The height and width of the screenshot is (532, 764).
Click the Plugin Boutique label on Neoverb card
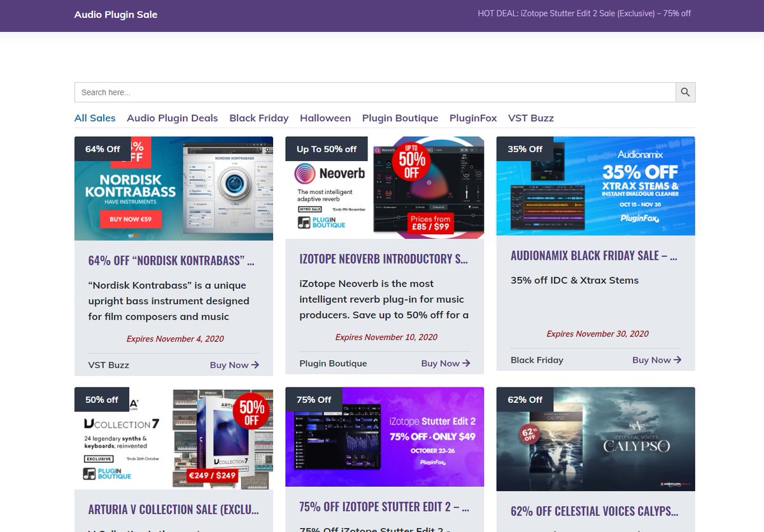[333, 363]
